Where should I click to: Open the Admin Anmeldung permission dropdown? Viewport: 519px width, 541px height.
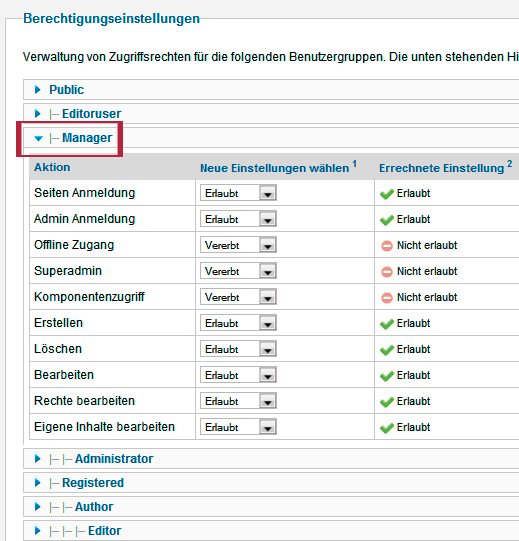click(x=238, y=219)
